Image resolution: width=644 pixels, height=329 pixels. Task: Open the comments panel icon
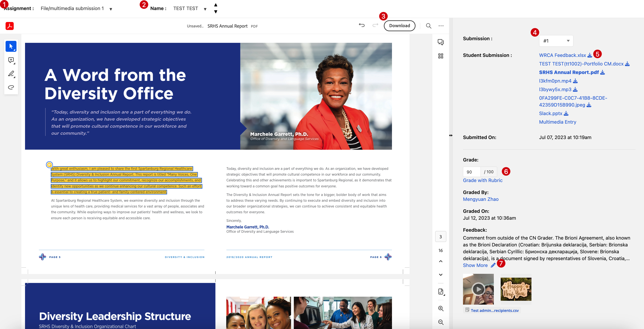click(441, 42)
